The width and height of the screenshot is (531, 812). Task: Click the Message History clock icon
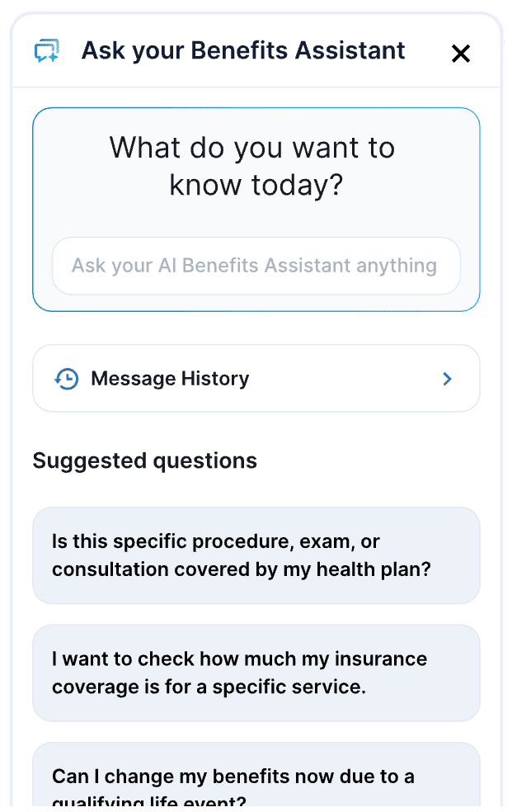click(x=67, y=379)
